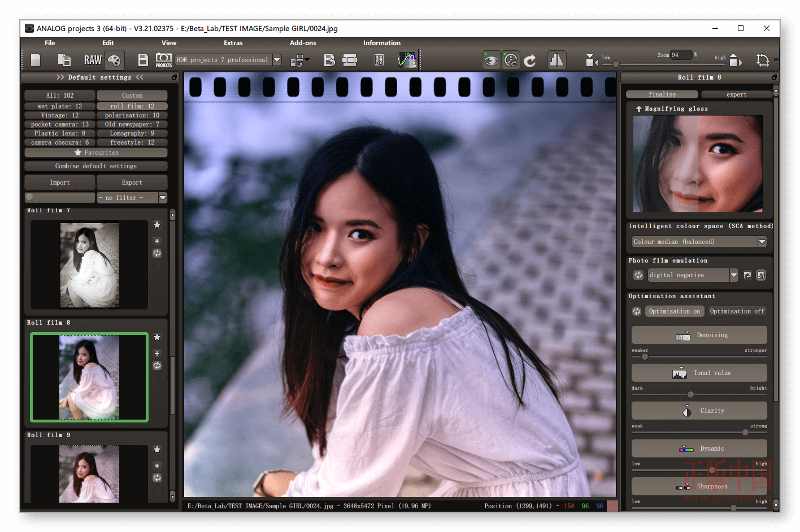Toggle the before/after comparison view
Viewport: 800px width, 532px height.
click(x=556, y=60)
